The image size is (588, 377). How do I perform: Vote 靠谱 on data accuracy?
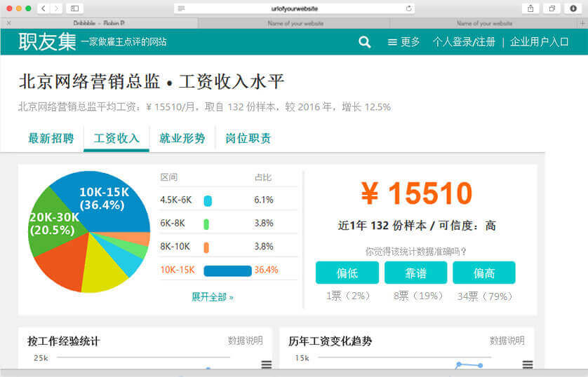pyautogui.click(x=415, y=273)
